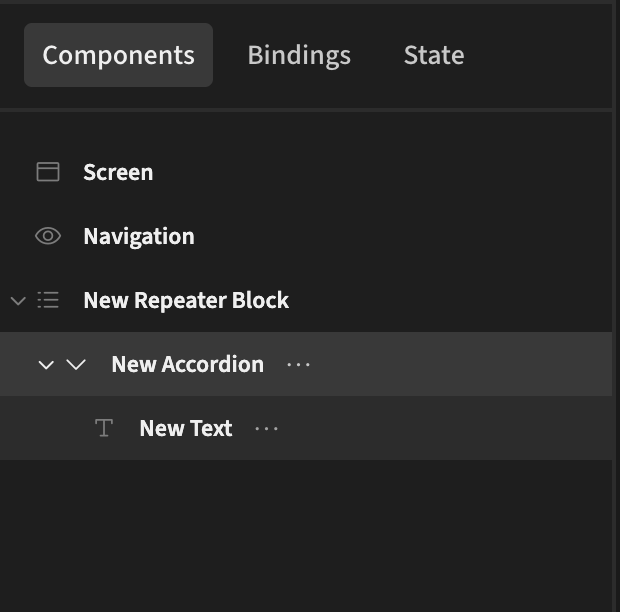Collapse the New Repeater Block tree node

(18, 301)
